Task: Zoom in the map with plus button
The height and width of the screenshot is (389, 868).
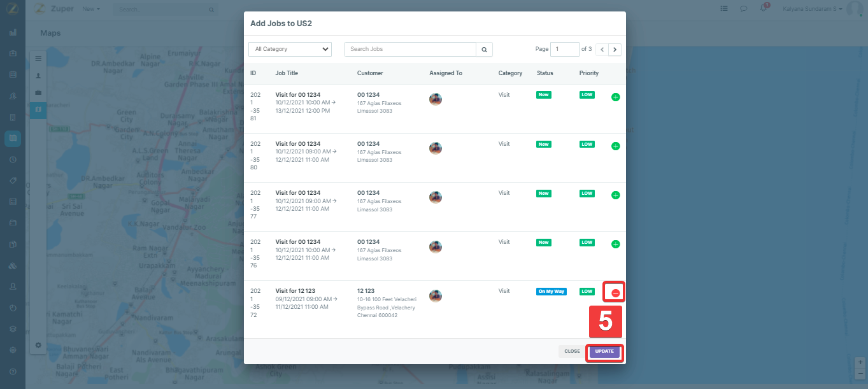Action: point(861,362)
